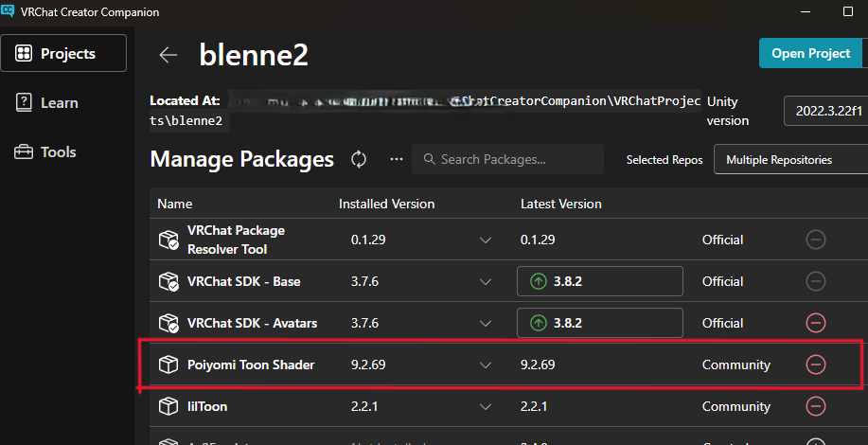Open the Tools section
The width and height of the screenshot is (868, 445).
pyautogui.click(x=58, y=151)
